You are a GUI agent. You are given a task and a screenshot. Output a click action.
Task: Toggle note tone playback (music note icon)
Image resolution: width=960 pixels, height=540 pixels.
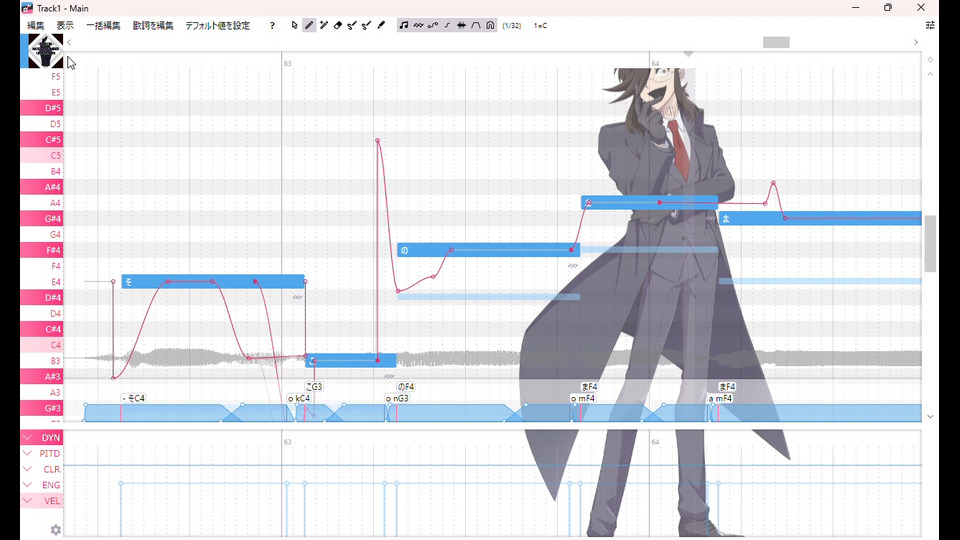click(403, 25)
